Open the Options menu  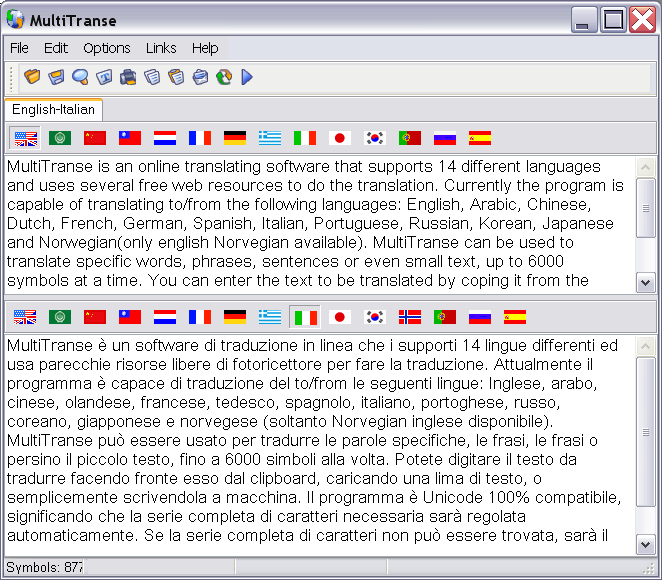(x=107, y=48)
